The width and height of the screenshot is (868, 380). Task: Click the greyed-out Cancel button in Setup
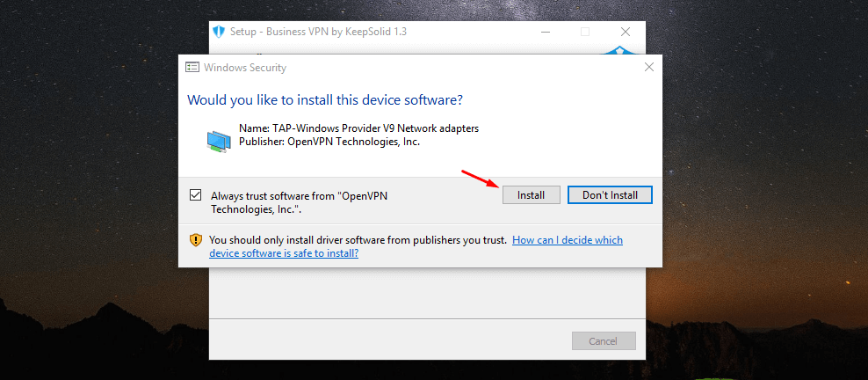coord(604,340)
